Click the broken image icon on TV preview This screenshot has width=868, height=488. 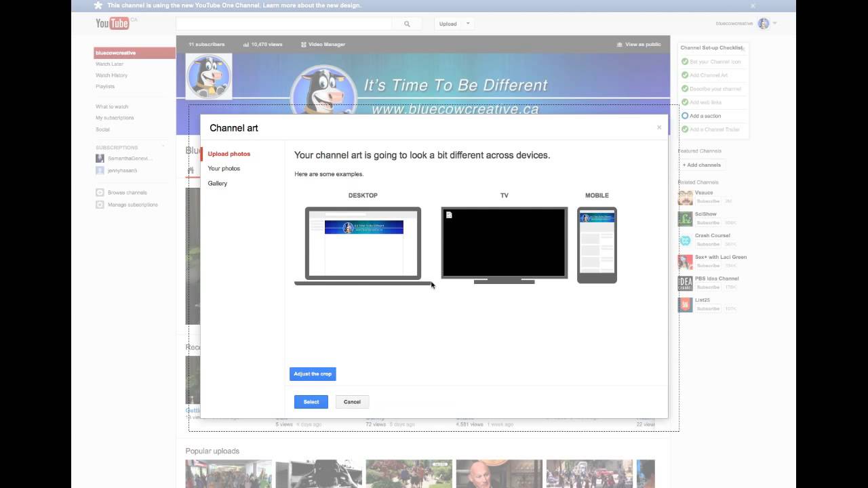(449, 215)
